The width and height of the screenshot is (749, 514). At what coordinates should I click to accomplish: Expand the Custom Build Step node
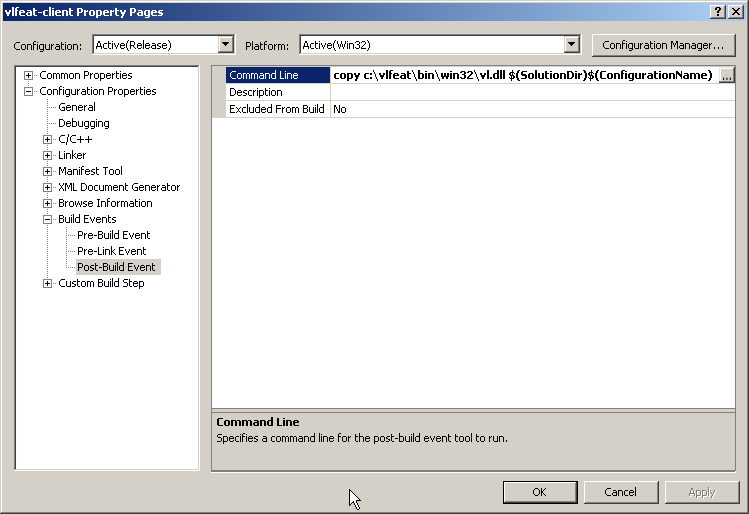pyautogui.click(x=47, y=284)
